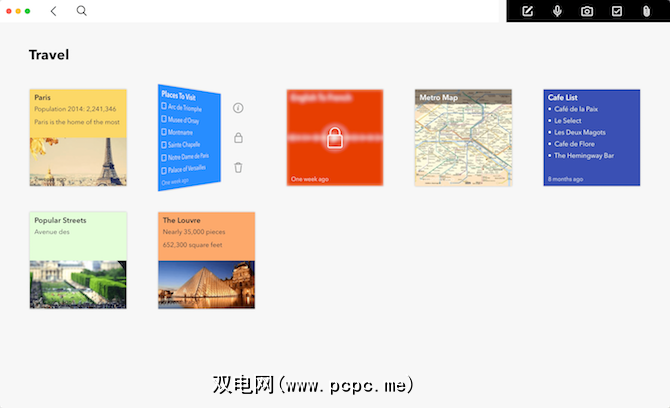Start an audio recording note
This screenshot has height=408, width=670.
point(557,11)
